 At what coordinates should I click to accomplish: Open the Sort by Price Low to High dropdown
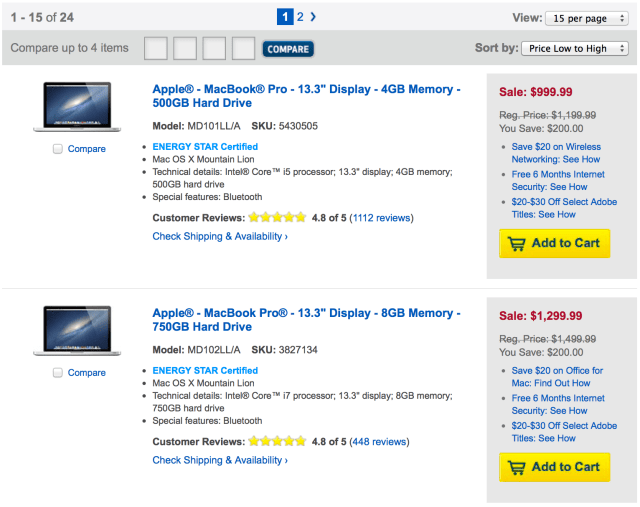575,48
